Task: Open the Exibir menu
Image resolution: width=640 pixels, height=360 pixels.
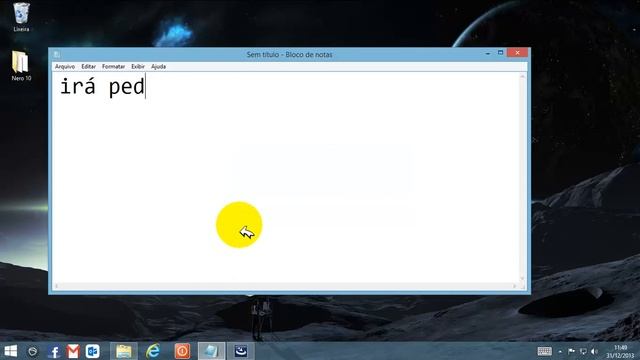Action: (x=138, y=67)
